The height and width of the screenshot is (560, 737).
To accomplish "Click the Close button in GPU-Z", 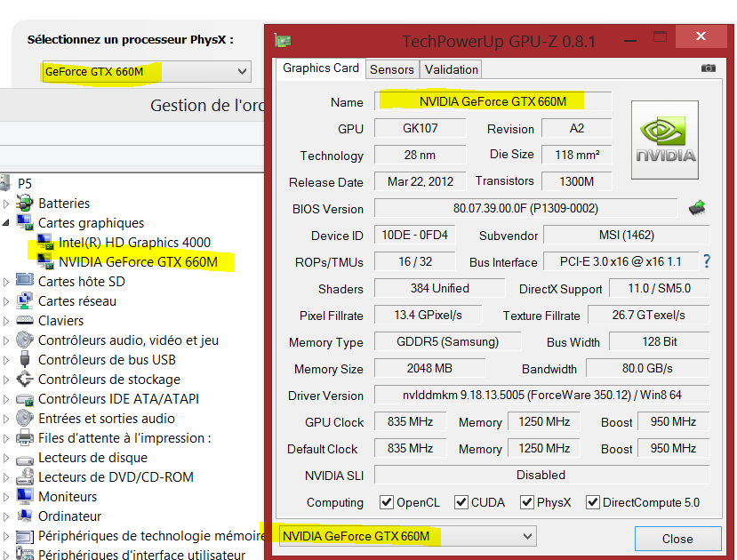I will 677,539.
